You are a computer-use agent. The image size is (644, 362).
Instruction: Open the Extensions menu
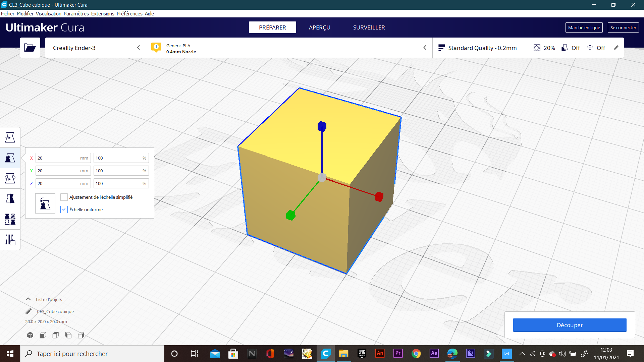click(x=103, y=14)
